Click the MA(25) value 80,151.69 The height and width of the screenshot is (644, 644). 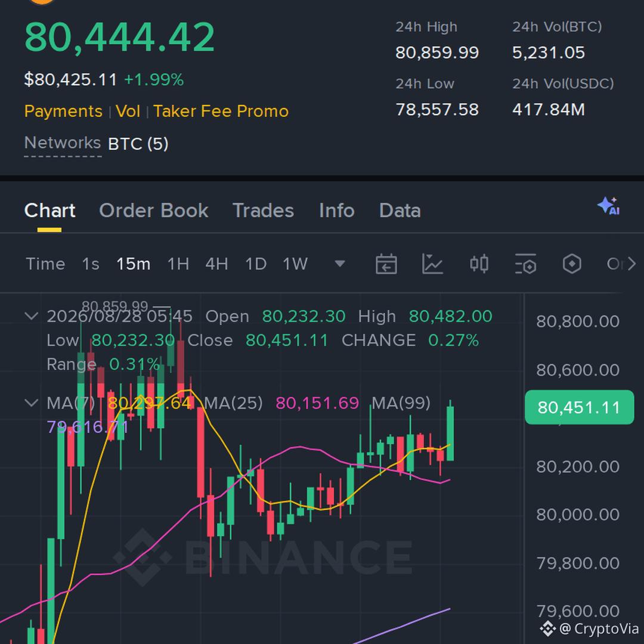tap(317, 403)
